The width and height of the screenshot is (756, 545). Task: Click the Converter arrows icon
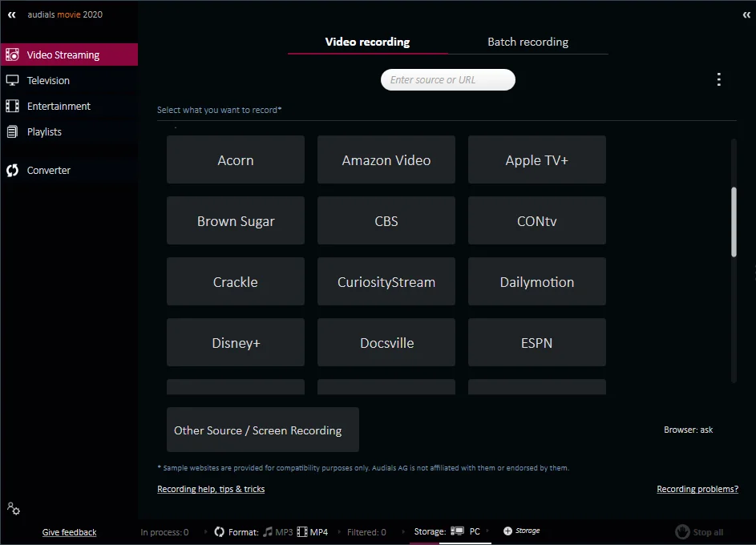(12, 170)
